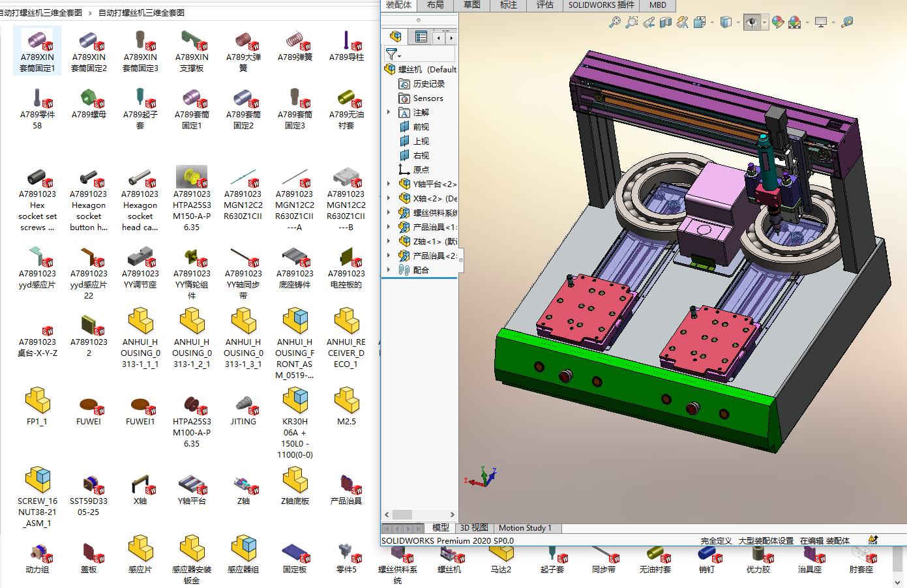Image resolution: width=907 pixels, height=588 pixels.
Task: Switch to the 评估 ribbon tab
Action: coord(545,5)
